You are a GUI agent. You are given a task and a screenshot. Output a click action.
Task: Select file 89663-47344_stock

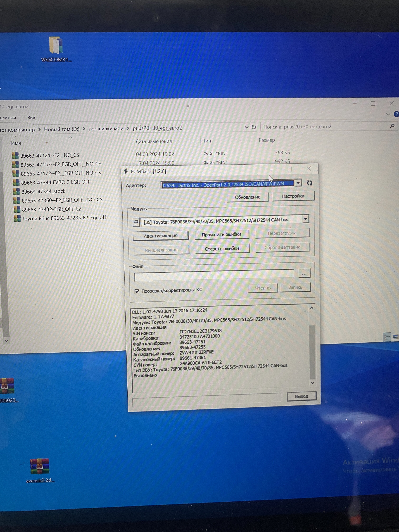coord(43,191)
